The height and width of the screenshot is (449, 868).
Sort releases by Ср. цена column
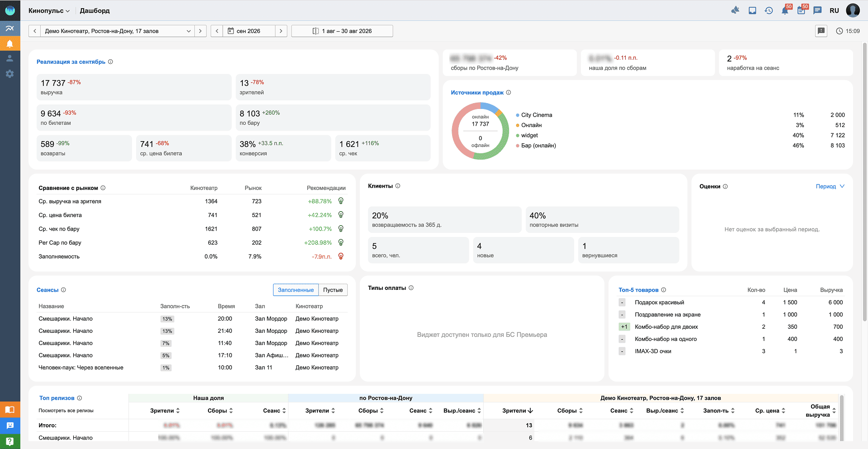tap(770, 411)
